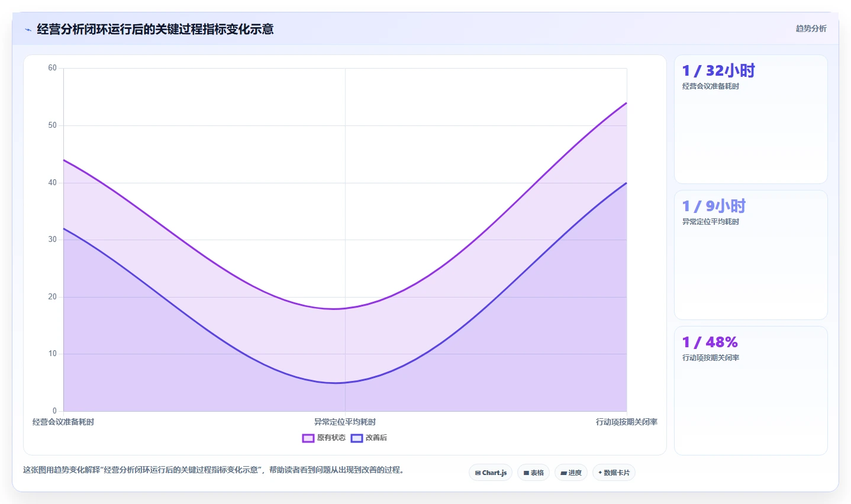Click the y-axis value 30
851x504 pixels.
[x=53, y=240]
